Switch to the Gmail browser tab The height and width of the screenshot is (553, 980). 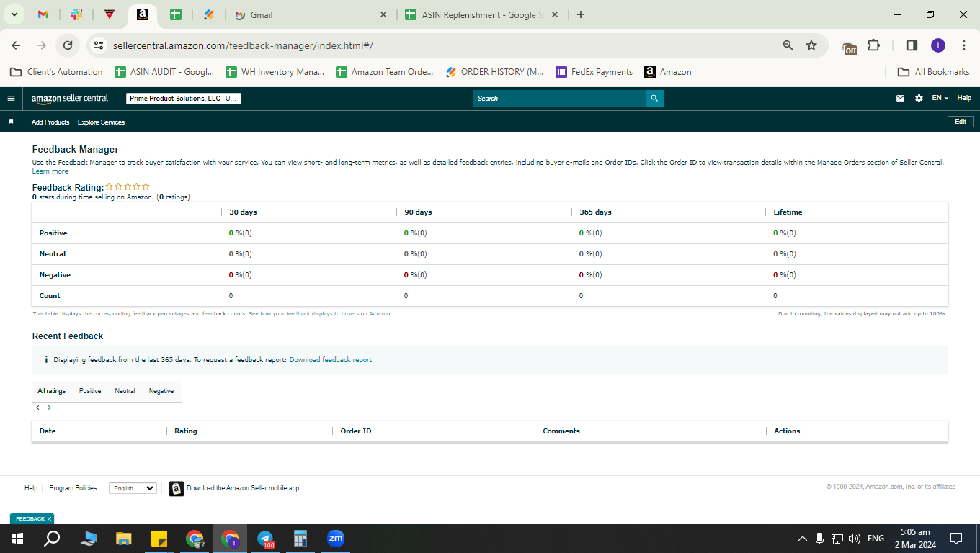tap(310, 14)
